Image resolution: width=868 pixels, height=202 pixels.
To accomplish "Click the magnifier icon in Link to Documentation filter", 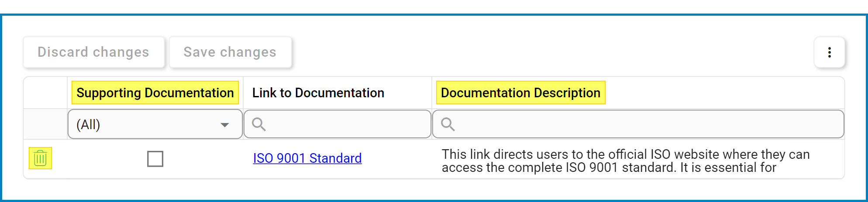I will [x=259, y=124].
